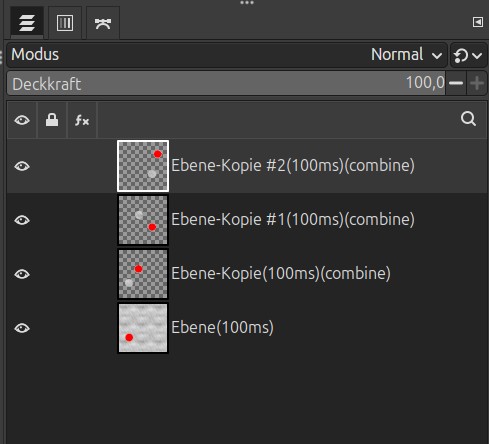The width and height of the screenshot is (489, 444).
Task: Toggle visibility of Ebene-Kopie(100ms) layer
Action: tap(22, 274)
